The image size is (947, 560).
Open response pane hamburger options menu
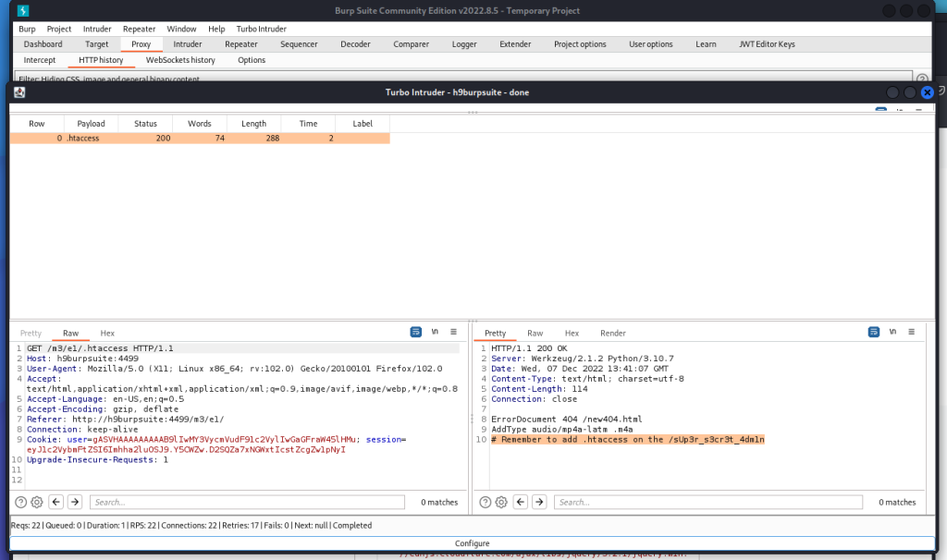coord(911,332)
